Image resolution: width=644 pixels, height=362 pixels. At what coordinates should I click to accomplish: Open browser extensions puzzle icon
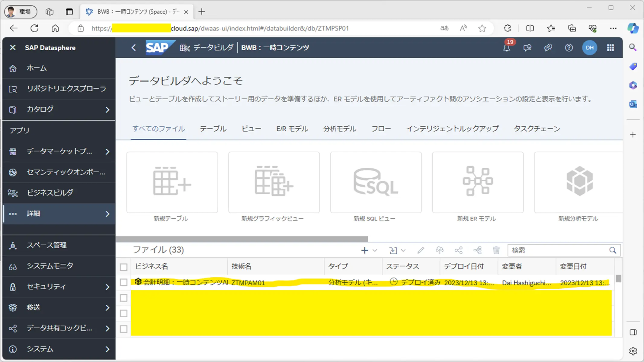pyautogui.click(x=507, y=28)
